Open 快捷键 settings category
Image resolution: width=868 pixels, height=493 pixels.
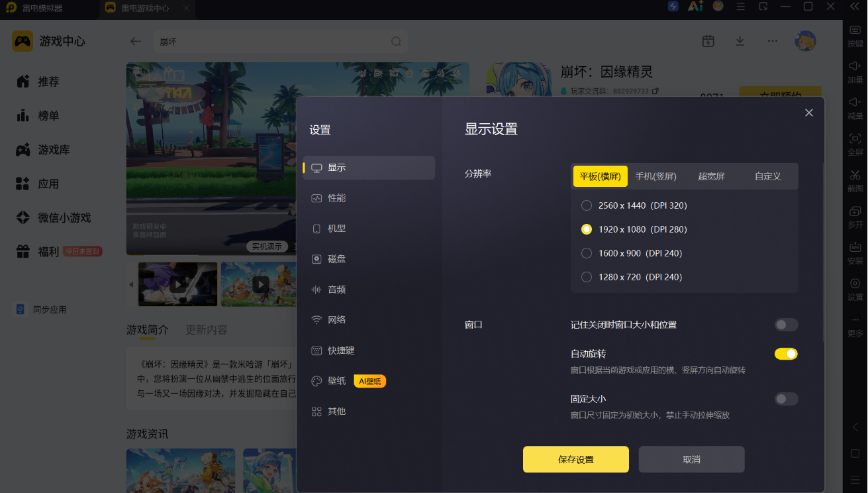click(x=369, y=351)
